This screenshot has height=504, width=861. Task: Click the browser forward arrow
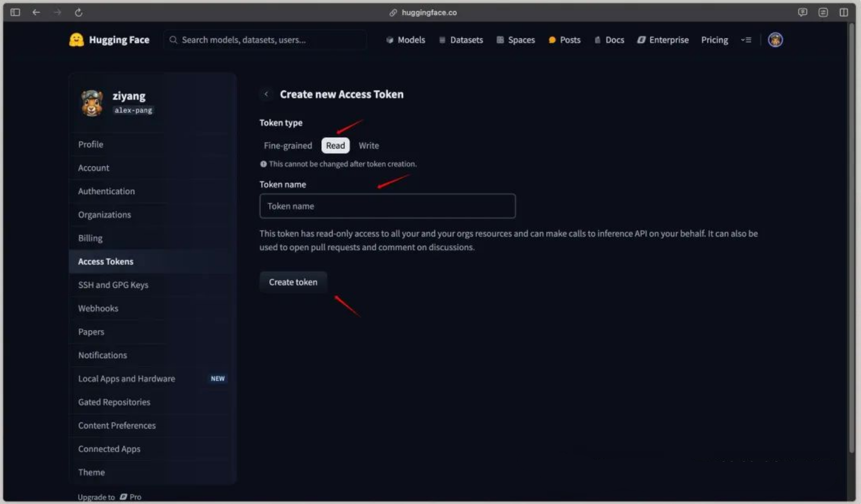tap(57, 12)
